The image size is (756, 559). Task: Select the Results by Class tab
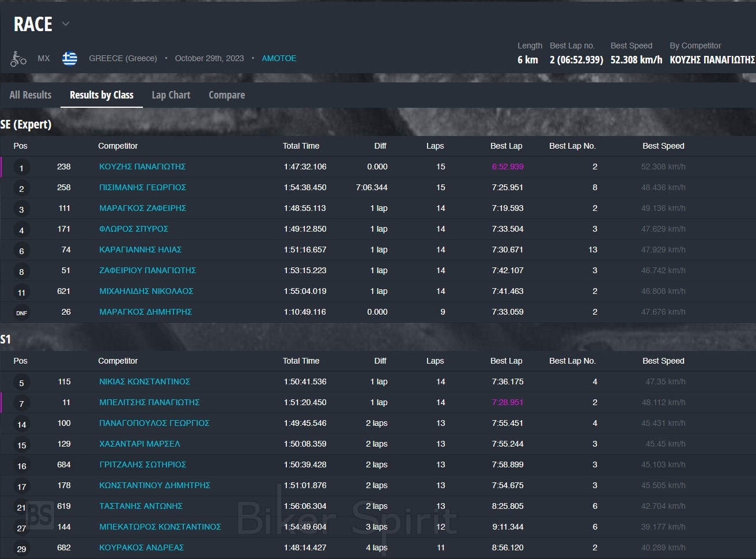click(101, 95)
